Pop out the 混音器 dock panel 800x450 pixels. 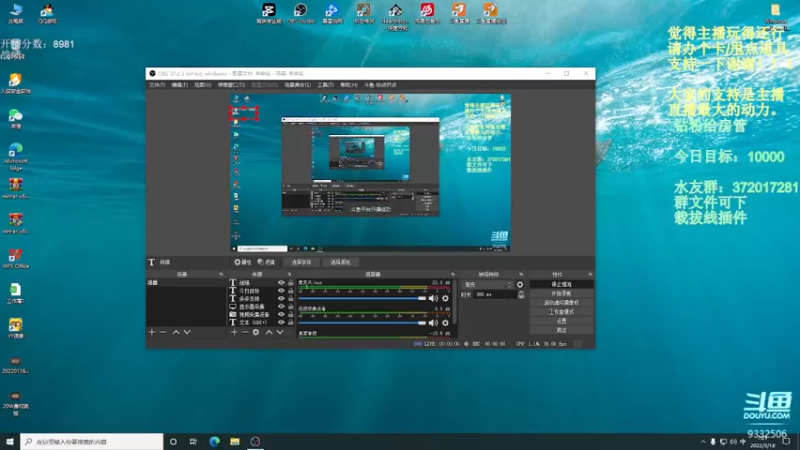(453, 274)
